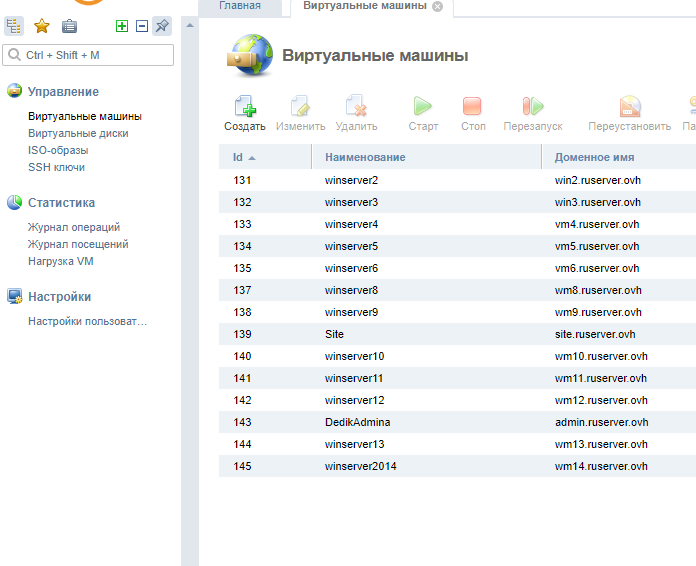Toggle the pin sidebar button
Image resolution: width=696 pixels, height=566 pixels.
pyautogui.click(x=161, y=26)
